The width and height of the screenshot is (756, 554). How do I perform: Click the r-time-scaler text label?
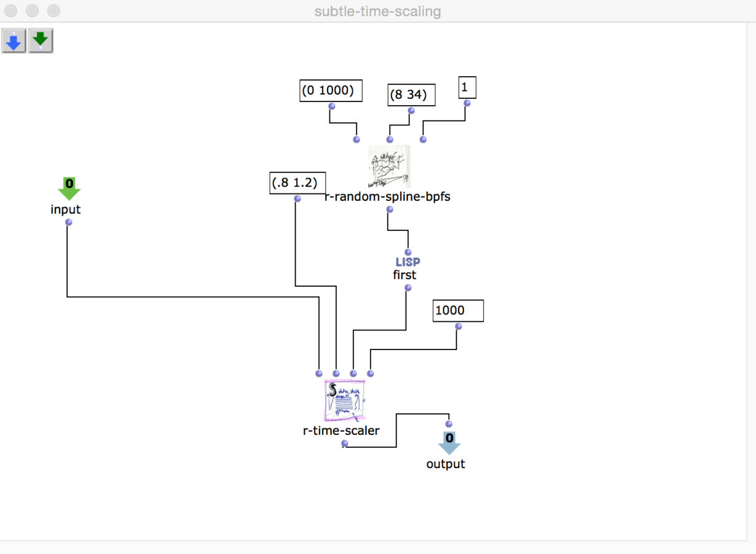(341, 431)
